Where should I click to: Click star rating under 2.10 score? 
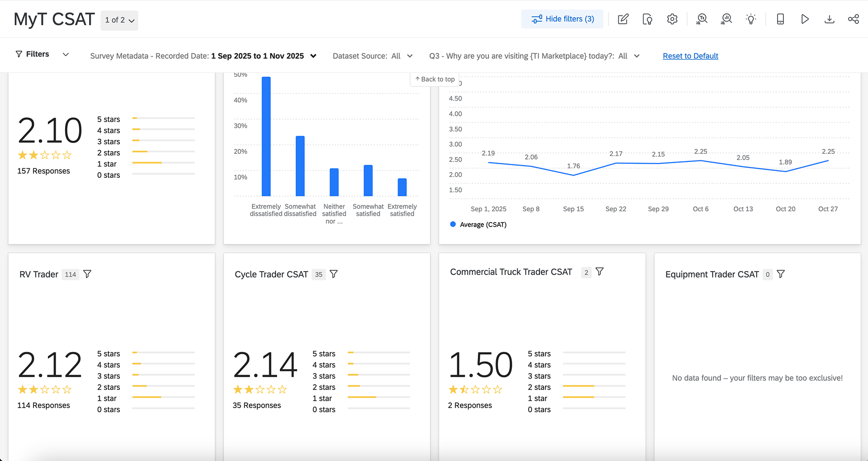(x=45, y=155)
